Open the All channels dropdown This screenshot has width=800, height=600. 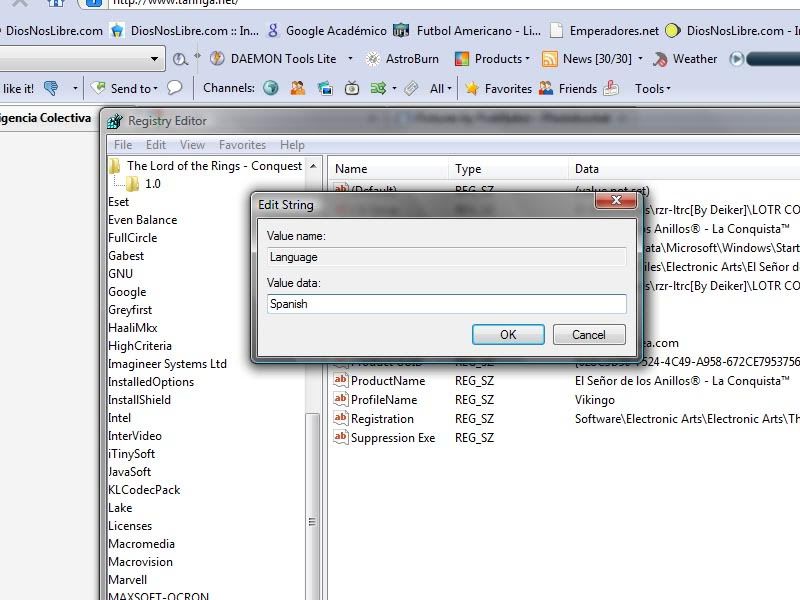pyautogui.click(x=441, y=88)
